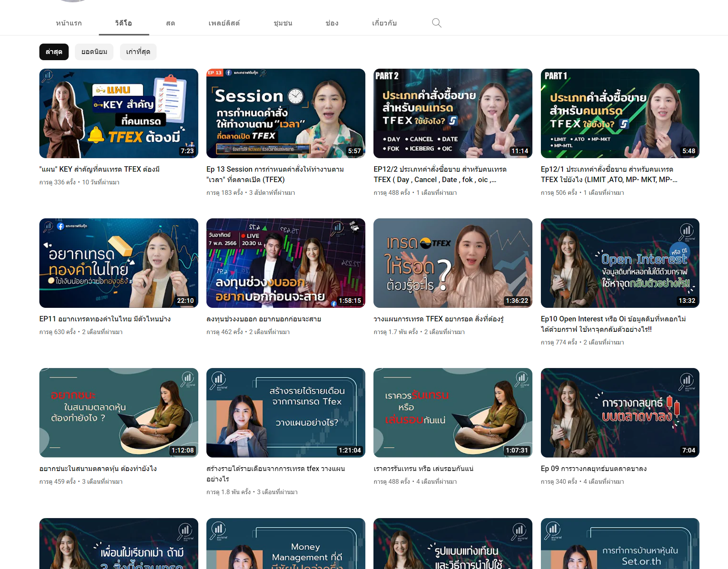This screenshot has height=569, width=728.
Task: Click the 7:23 duration badge
Action: pos(187,151)
